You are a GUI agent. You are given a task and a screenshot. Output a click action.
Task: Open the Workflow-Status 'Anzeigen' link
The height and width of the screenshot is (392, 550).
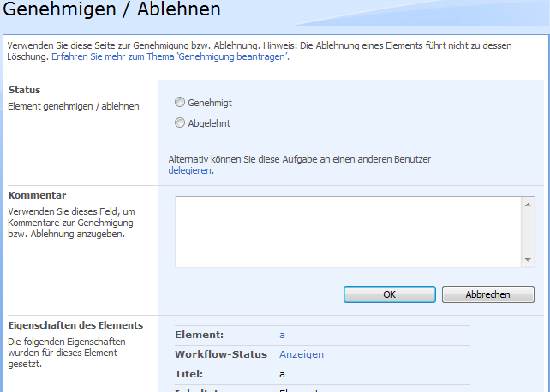click(302, 354)
